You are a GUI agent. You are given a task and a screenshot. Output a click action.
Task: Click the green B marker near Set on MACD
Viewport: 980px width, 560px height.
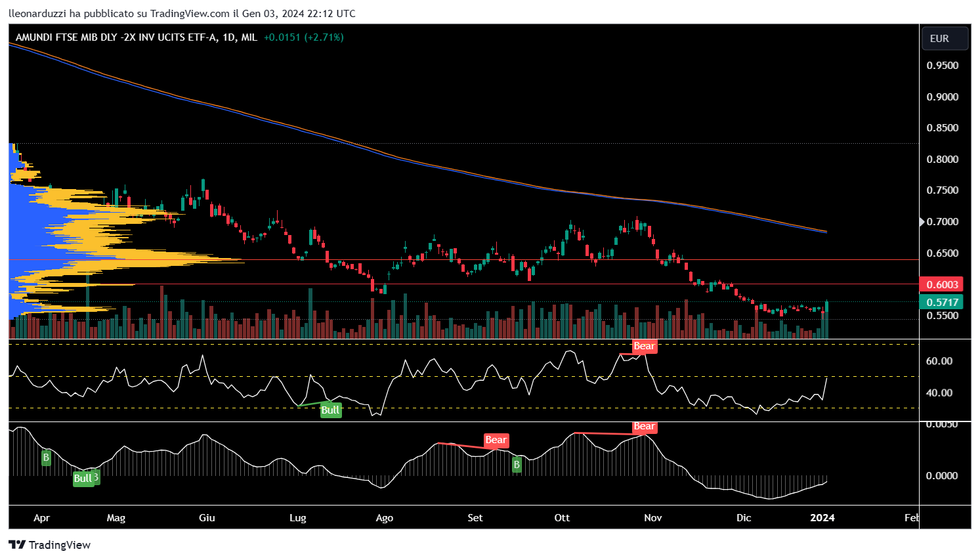point(517,465)
